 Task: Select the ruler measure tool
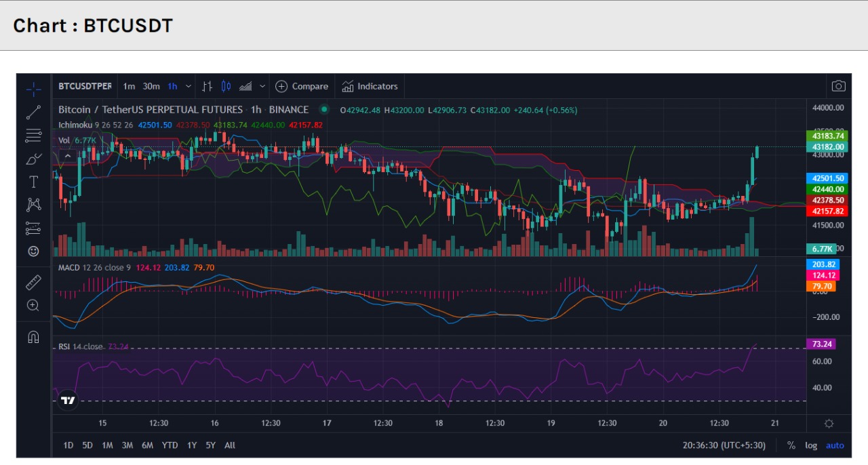click(33, 282)
